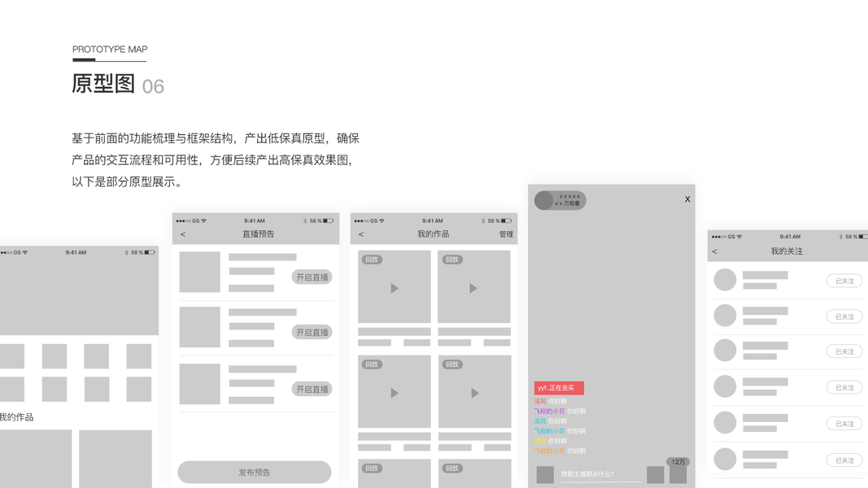Viewport: 868px width, 488px height.
Task: Play top-left video in 我的作品 grid
Action: click(395, 288)
